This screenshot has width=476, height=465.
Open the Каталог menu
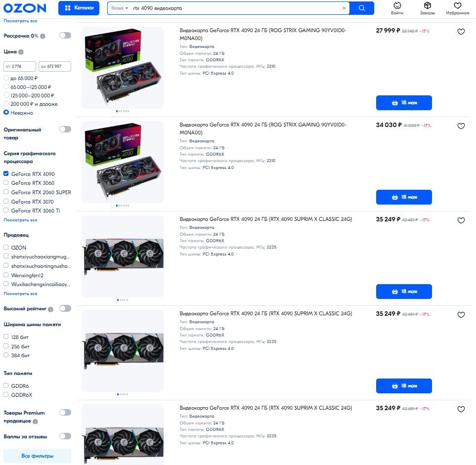click(79, 8)
